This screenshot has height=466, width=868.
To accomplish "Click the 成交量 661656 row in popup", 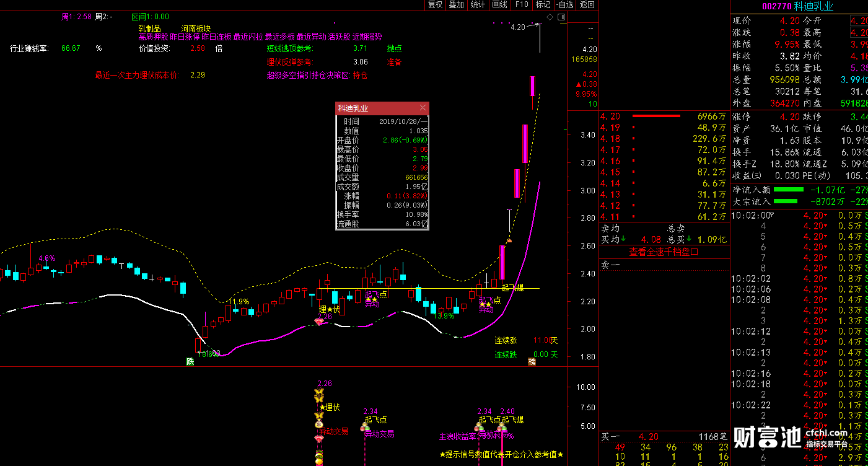I will pos(382,177).
